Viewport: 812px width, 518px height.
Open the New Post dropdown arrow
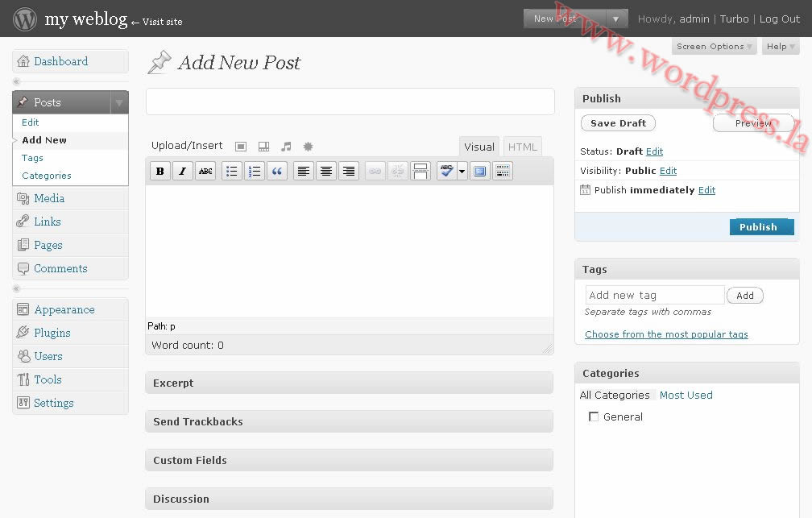pyautogui.click(x=615, y=19)
